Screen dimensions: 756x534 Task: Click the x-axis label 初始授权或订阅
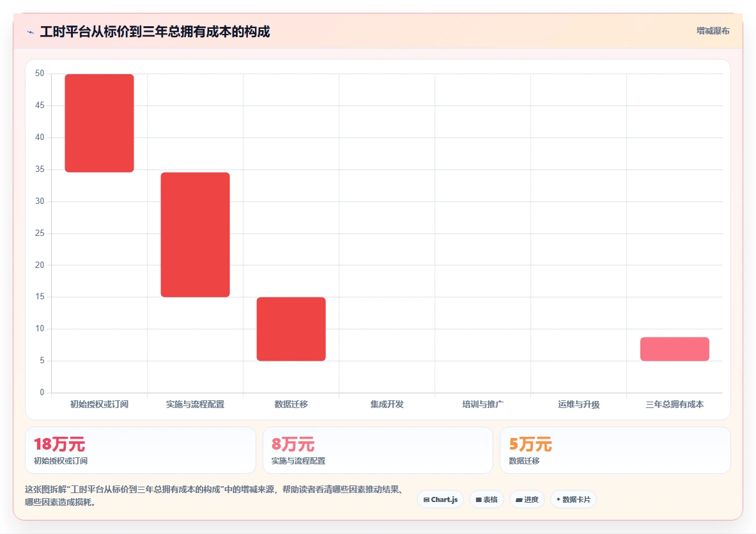(x=99, y=404)
